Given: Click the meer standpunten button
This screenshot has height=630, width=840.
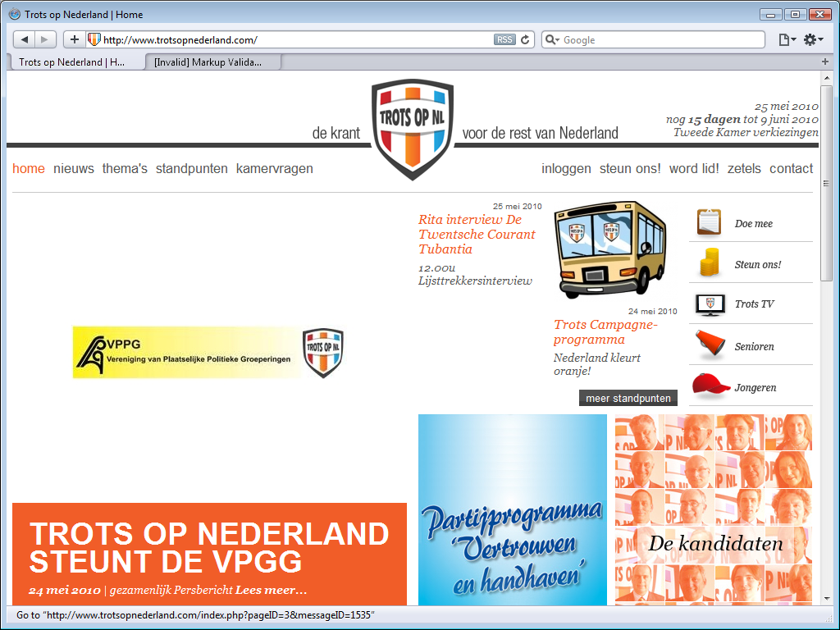Looking at the screenshot, I should [x=628, y=398].
